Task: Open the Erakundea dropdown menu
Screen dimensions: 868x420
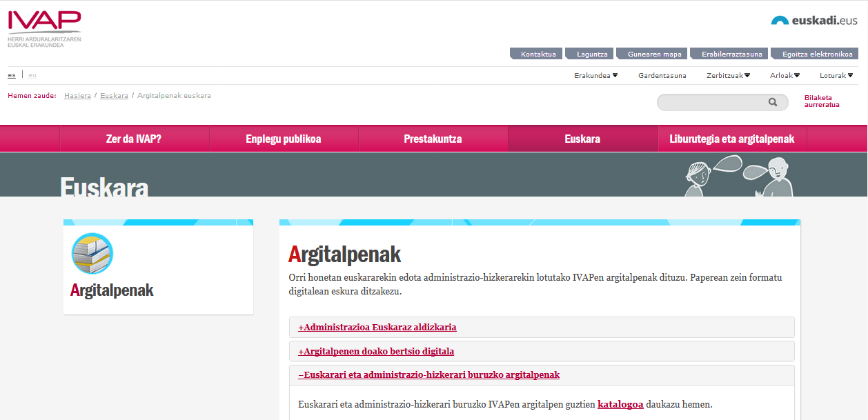Action: click(595, 76)
